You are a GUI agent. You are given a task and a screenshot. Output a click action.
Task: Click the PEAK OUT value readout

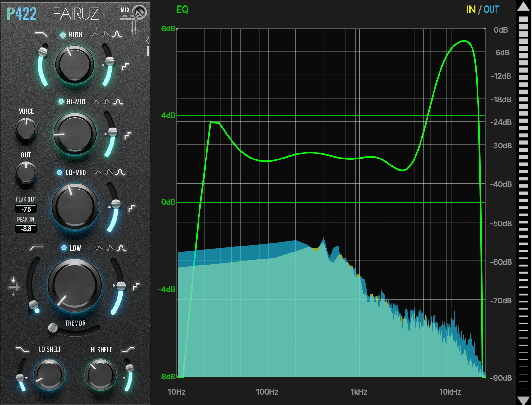click(26, 209)
